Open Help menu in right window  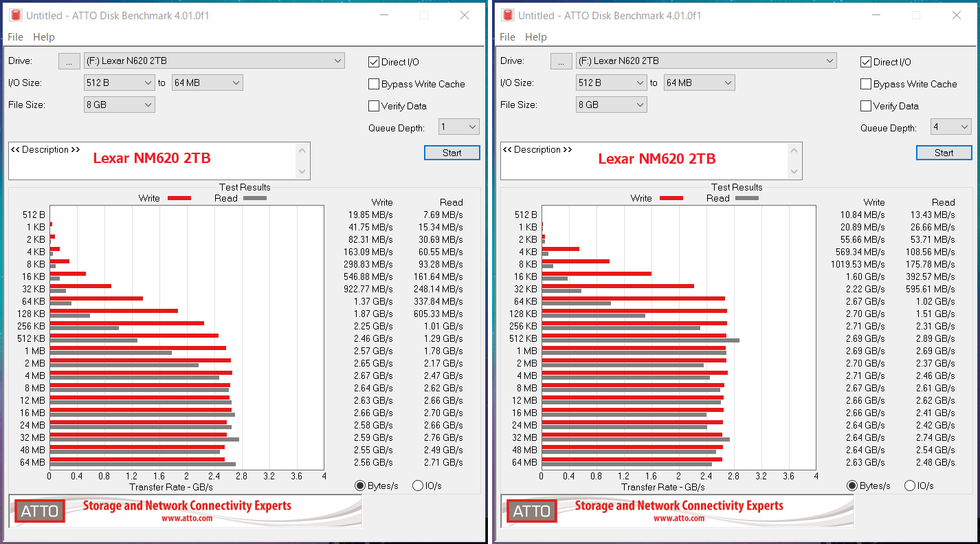tap(536, 37)
